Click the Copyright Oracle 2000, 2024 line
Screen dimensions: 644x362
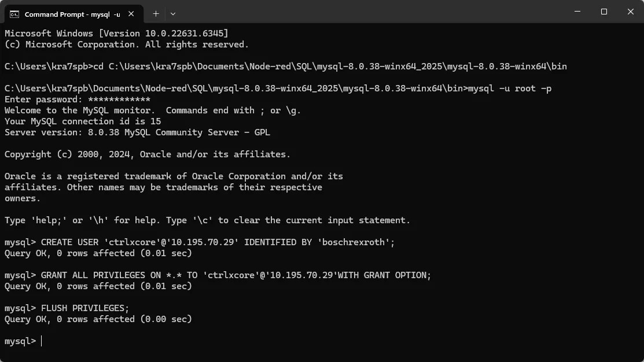(x=148, y=154)
